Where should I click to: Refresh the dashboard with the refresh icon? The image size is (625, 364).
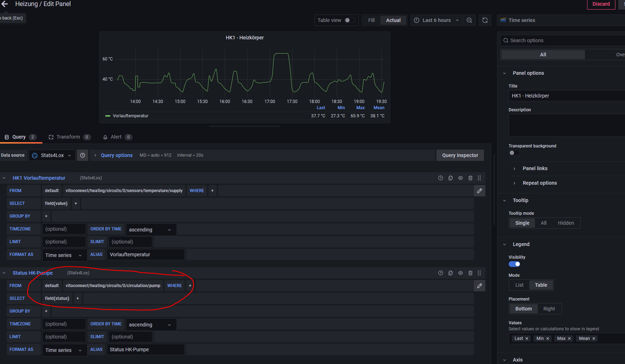pos(485,20)
